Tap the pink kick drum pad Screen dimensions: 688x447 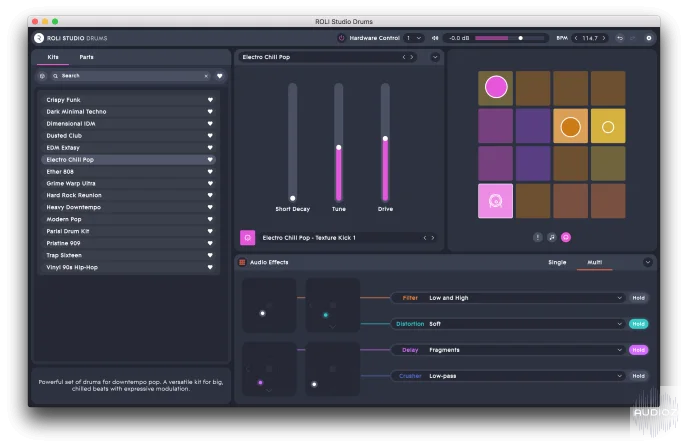coord(495,201)
